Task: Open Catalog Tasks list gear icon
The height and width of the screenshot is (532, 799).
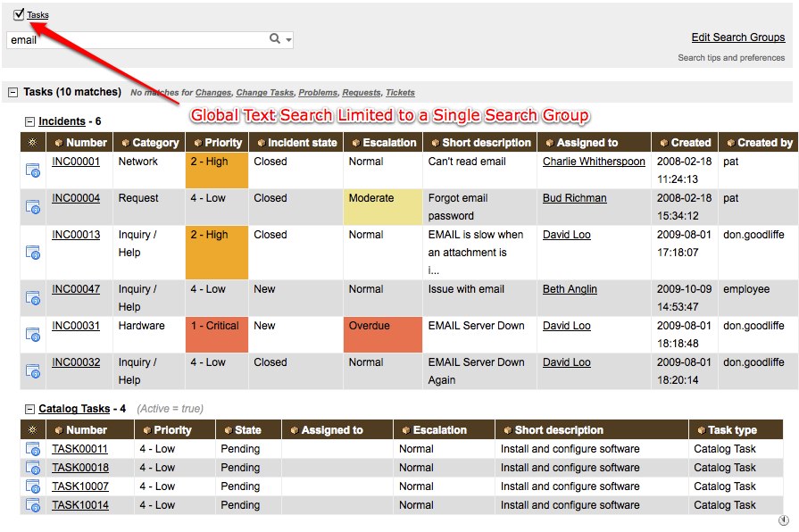Action: point(33,429)
